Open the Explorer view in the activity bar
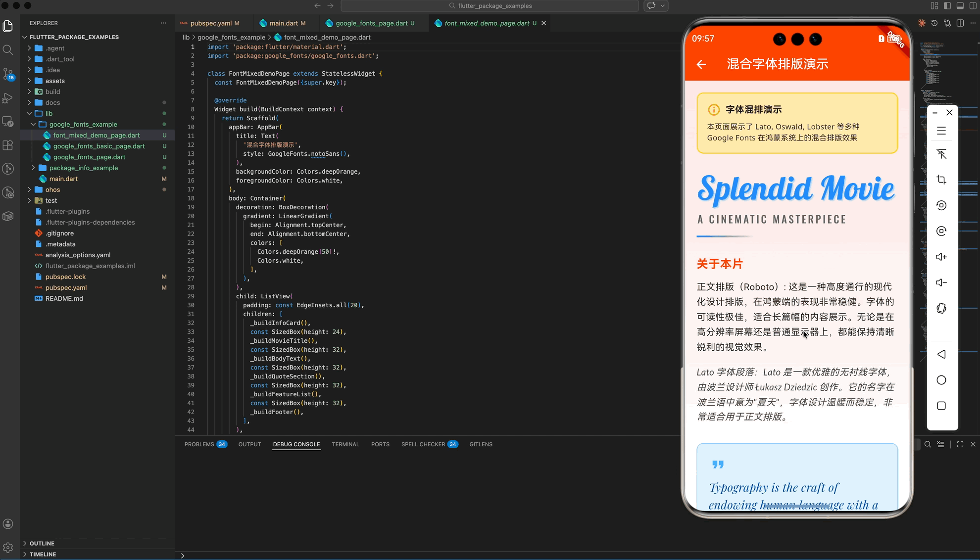The width and height of the screenshot is (980, 560). click(8, 26)
